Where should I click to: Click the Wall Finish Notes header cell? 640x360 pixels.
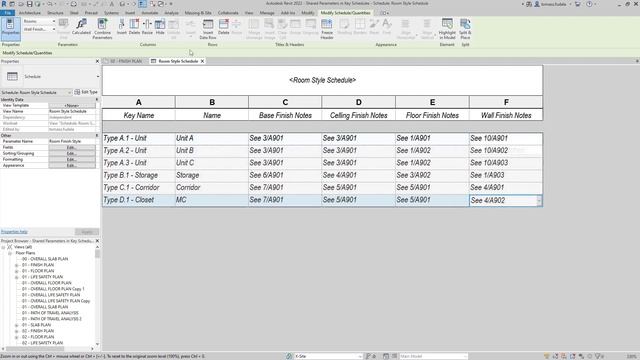pyautogui.click(x=506, y=116)
